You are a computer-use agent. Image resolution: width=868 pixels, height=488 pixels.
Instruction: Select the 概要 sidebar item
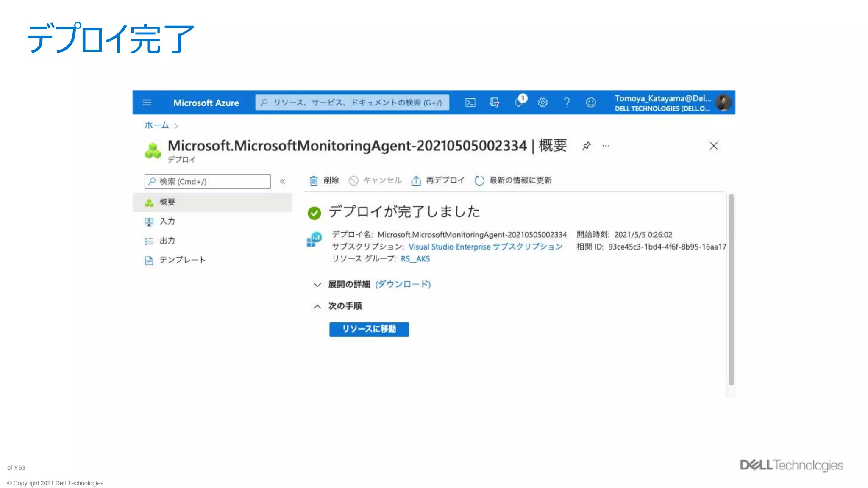tap(212, 202)
